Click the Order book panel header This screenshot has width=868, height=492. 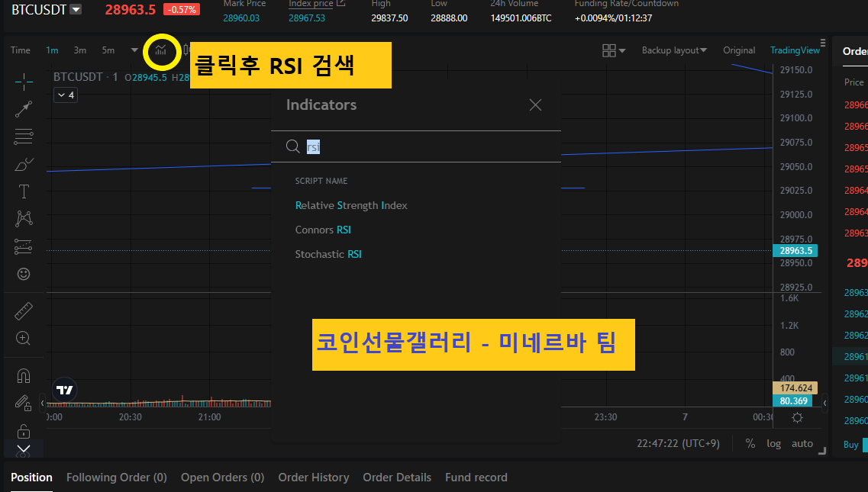pyautogui.click(x=855, y=51)
